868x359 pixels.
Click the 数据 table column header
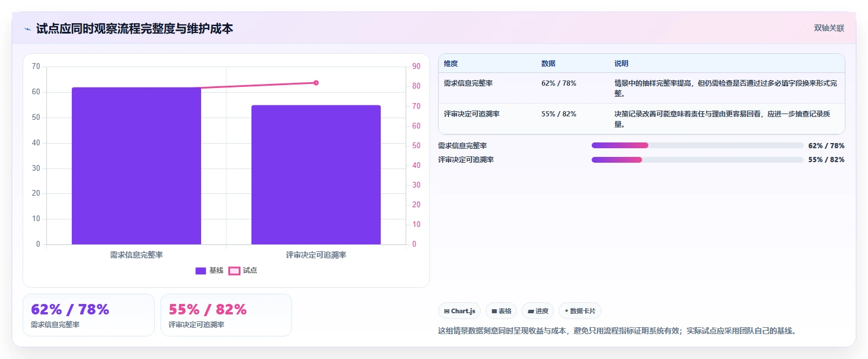click(548, 64)
